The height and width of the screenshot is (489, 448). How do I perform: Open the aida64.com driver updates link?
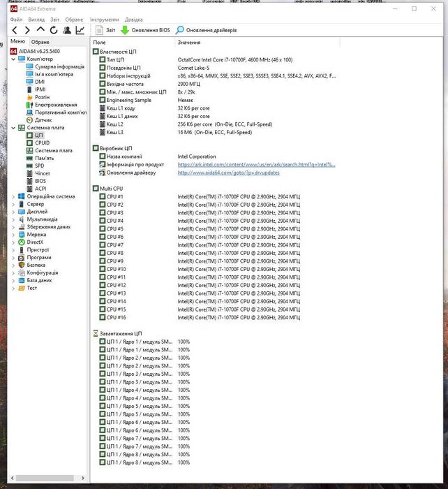(228, 173)
